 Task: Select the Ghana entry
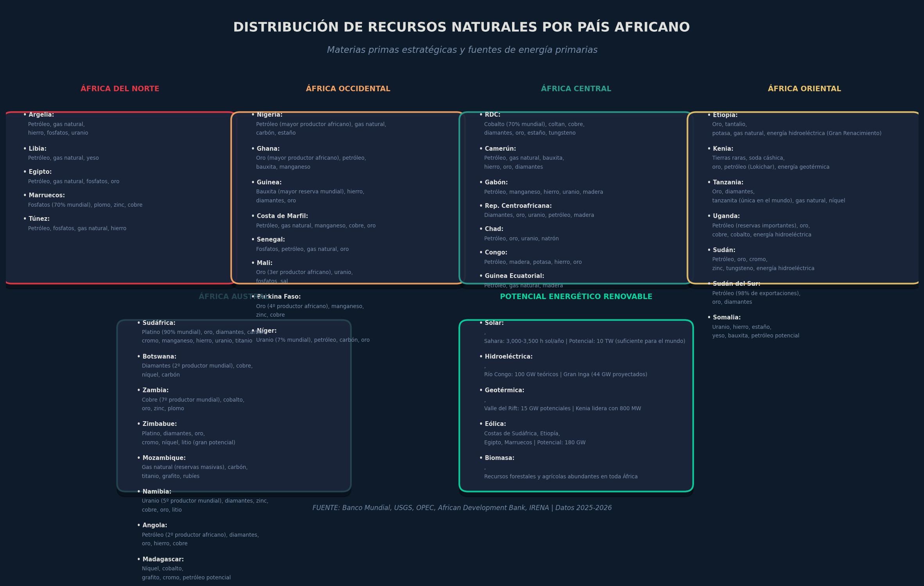(x=265, y=149)
